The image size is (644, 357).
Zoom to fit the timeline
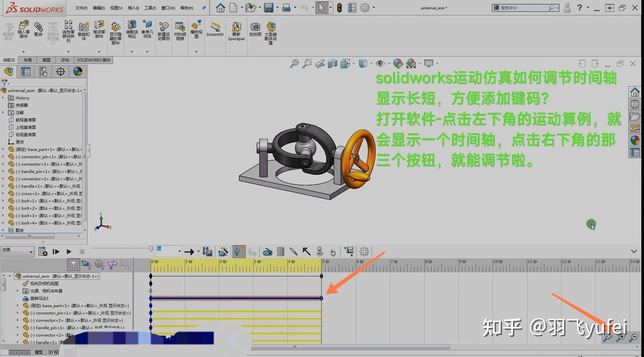[x=608, y=337]
